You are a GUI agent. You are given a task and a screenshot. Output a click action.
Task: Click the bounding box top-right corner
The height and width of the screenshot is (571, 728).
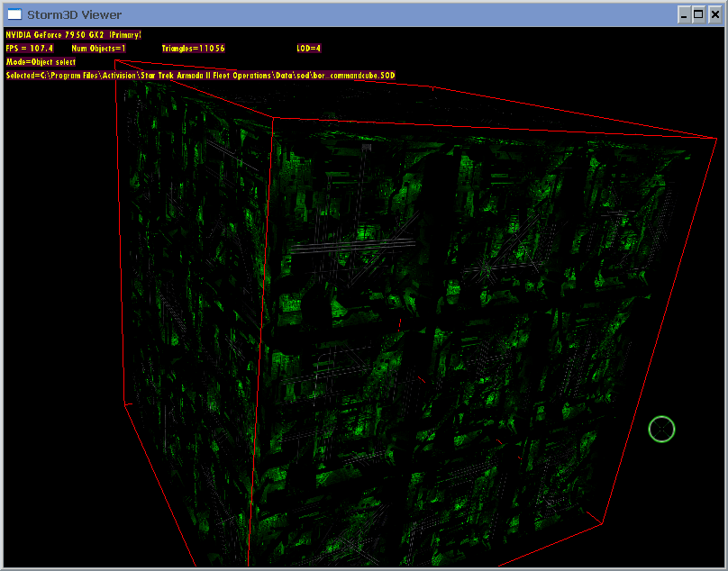(x=717, y=138)
